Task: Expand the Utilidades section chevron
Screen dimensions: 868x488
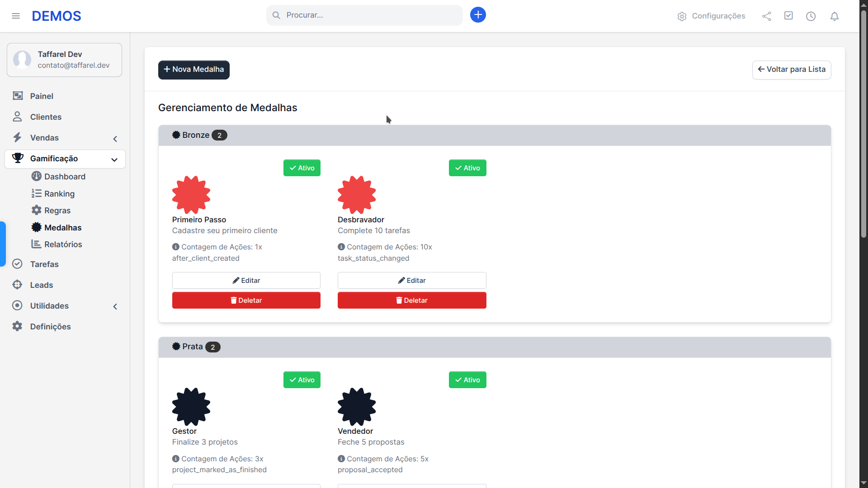Action: tap(115, 306)
